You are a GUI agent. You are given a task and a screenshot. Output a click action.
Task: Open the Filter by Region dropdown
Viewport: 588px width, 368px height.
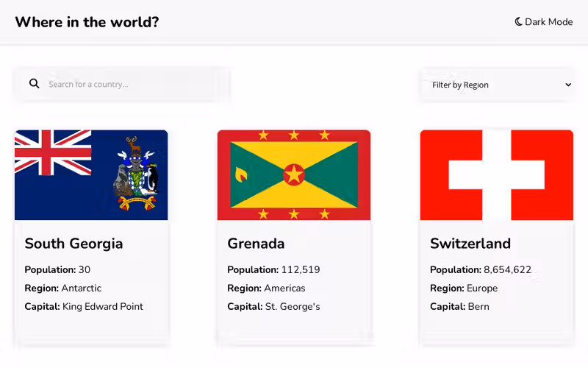[x=498, y=85]
